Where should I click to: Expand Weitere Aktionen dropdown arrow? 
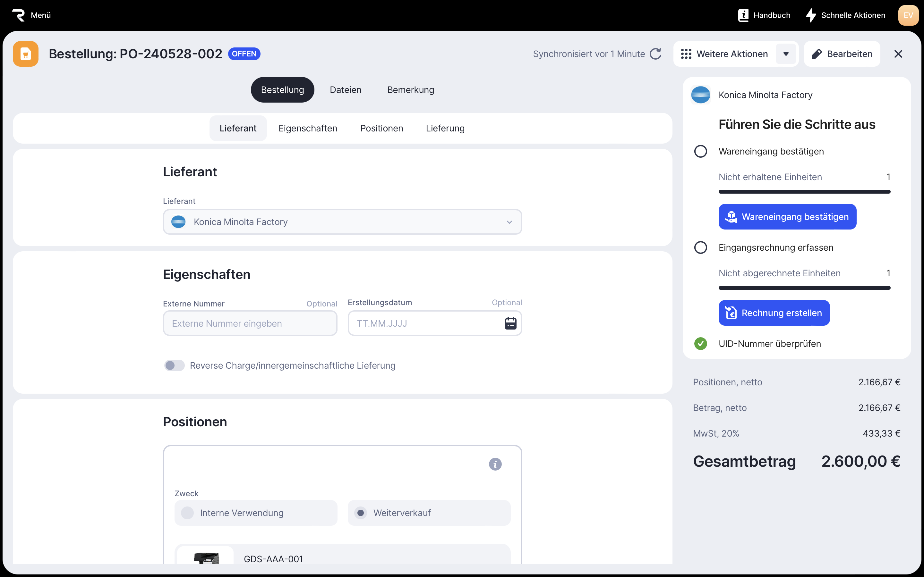(786, 54)
